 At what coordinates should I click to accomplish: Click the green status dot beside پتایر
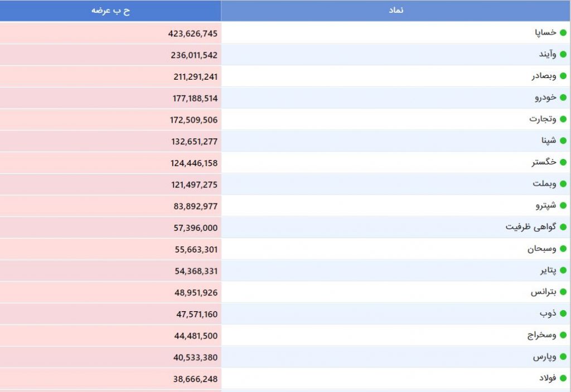tap(563, 270)
